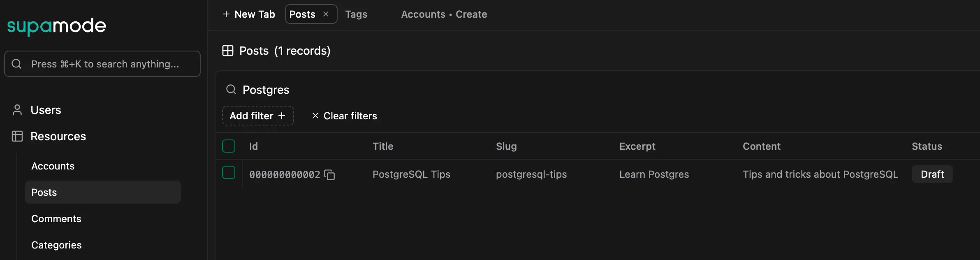Click the global search magnifier icon
The image size is (980, 260).
(16, 64)
